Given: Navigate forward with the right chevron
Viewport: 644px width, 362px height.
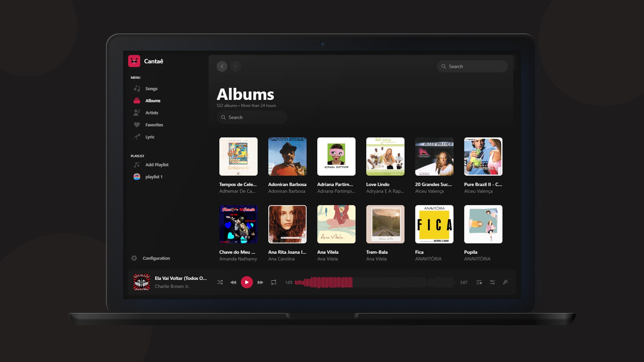Looking at the screenshot, I should (235, 66).
